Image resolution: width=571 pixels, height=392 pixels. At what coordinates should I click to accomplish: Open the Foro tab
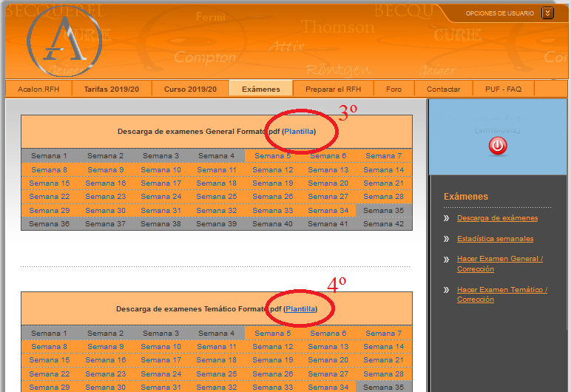click(393, 89)
